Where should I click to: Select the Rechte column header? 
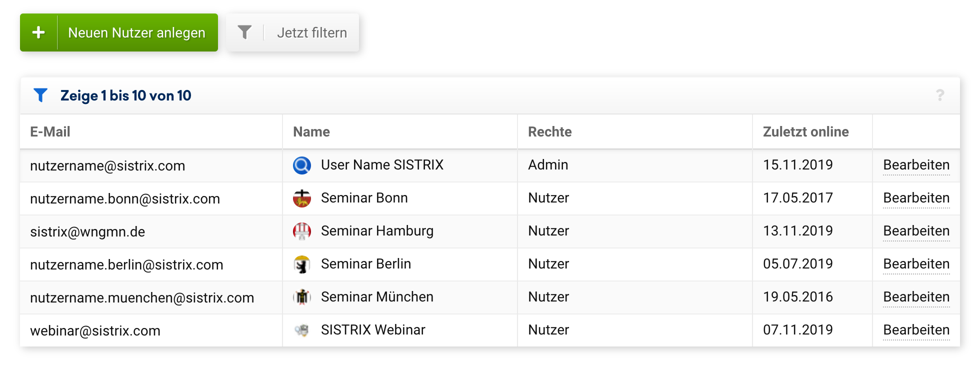click(x=549, y=132)
